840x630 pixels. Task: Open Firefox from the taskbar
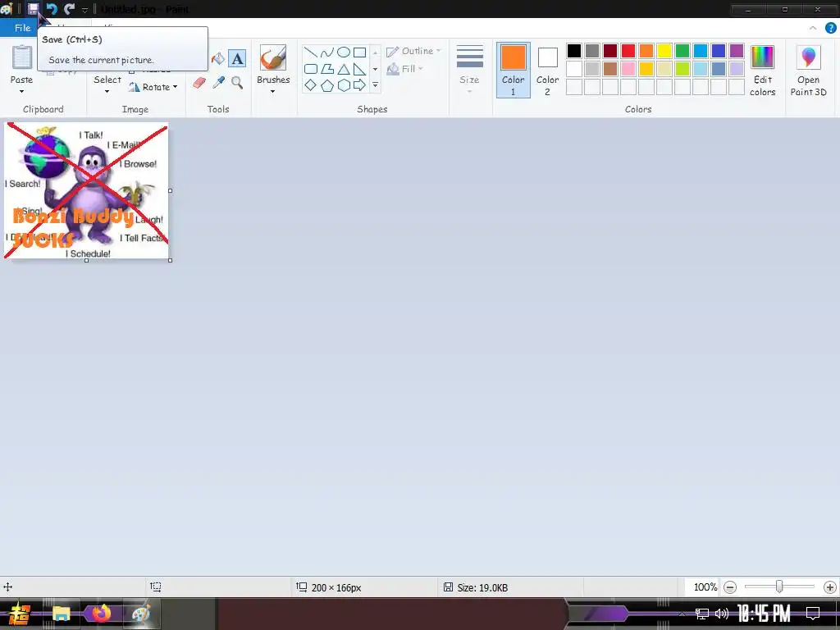(x=101, y=614)
